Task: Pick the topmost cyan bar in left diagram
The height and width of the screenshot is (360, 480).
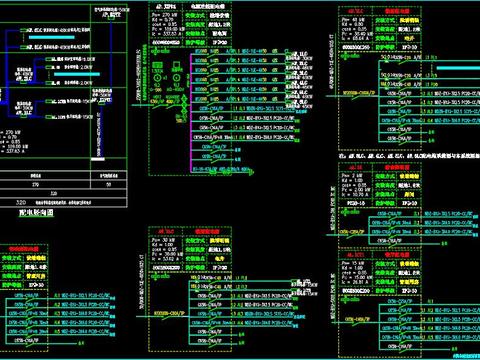Action: click(x=52, y=37)
